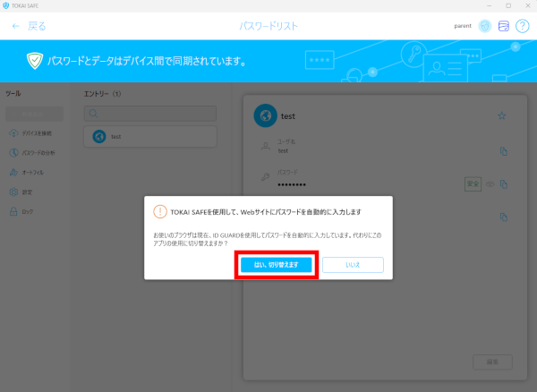Open オートフィル tool

click(x=27, y=172)
